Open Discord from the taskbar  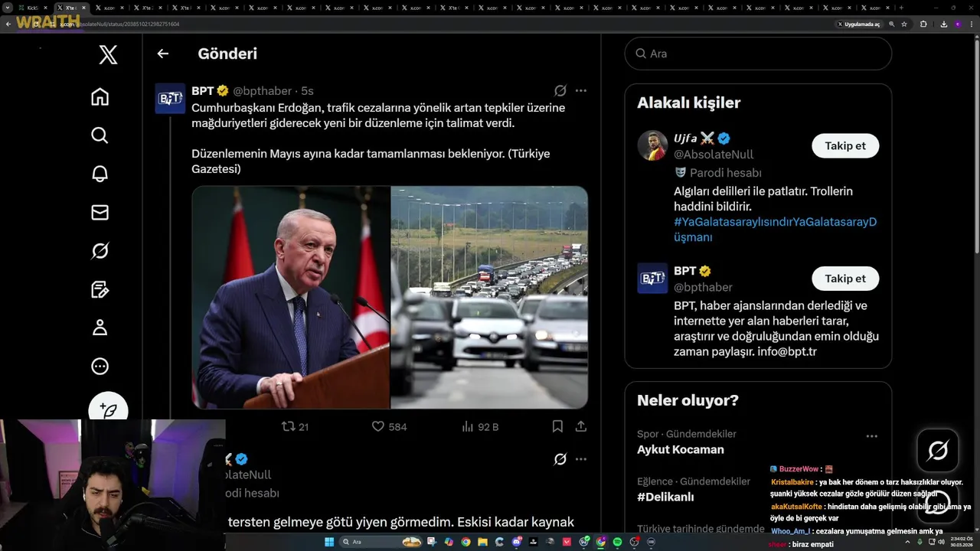click(x=517, y=542)
